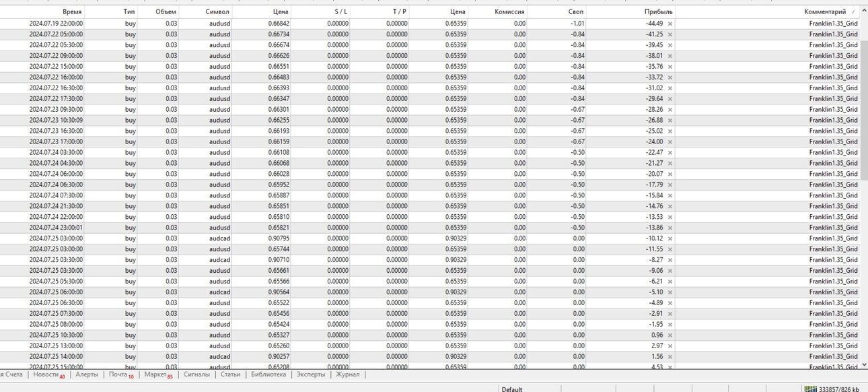The height and width of the screenshot is (392, 868).
Task: Close the order with profit -38.01
Action: 670,56
